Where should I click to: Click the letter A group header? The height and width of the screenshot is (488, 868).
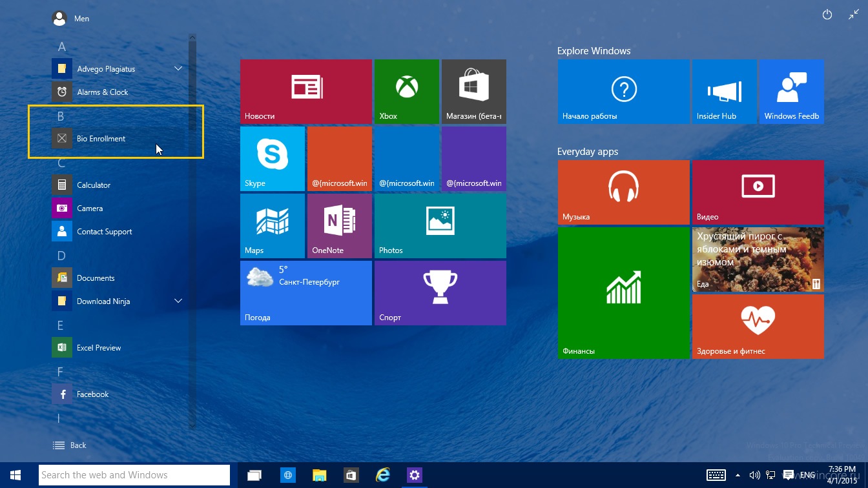(x=62, y=46)
